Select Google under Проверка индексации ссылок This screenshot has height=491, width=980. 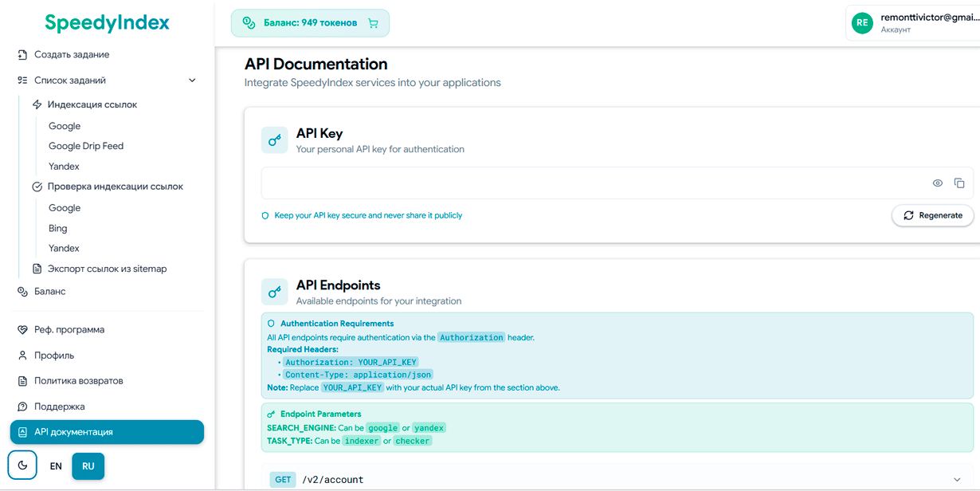tap(64, 207)
